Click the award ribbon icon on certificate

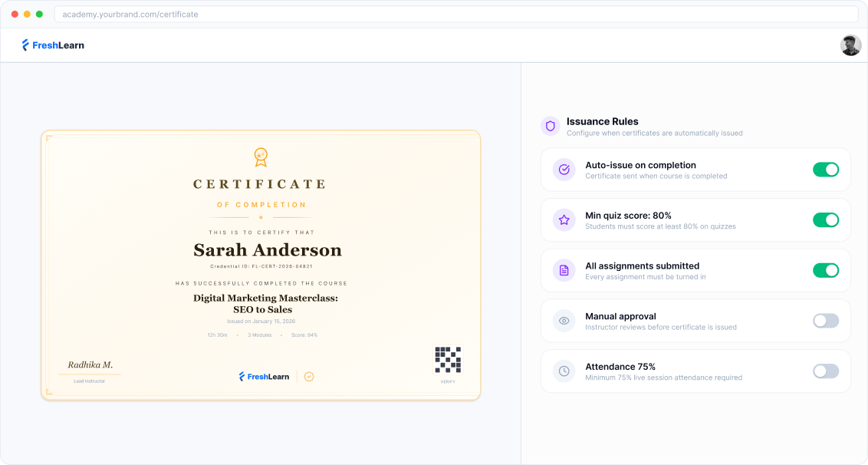261,157
